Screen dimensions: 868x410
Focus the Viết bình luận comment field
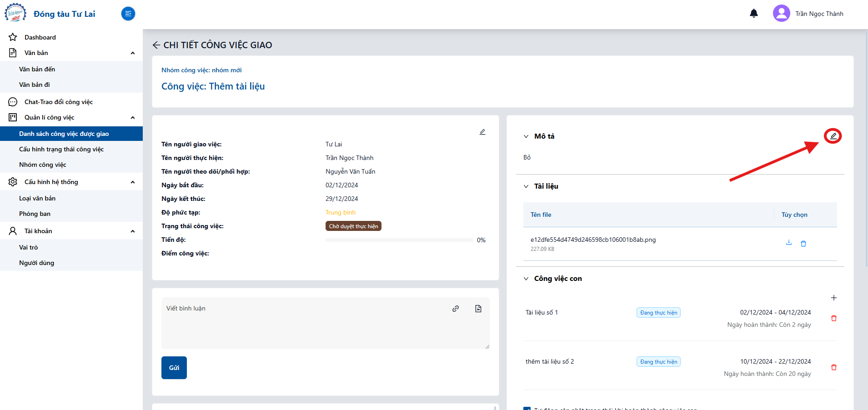[x=326, y=323]
